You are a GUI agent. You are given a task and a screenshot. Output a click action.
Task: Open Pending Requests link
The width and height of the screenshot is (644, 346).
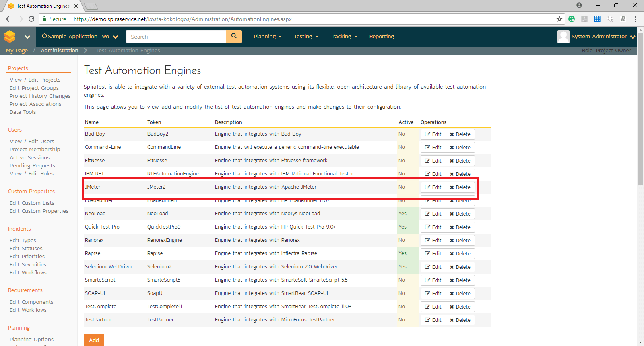(x=32, y=166)
